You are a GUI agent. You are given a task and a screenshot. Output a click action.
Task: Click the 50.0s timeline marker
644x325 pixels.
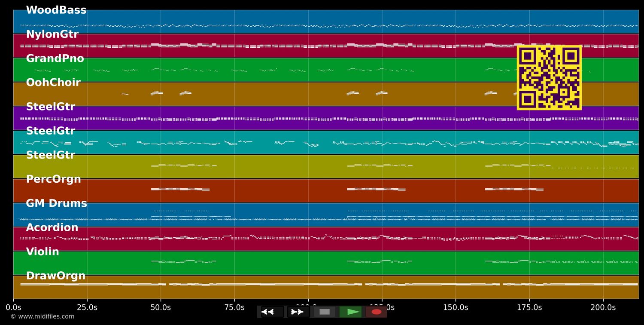coord(161,307)
